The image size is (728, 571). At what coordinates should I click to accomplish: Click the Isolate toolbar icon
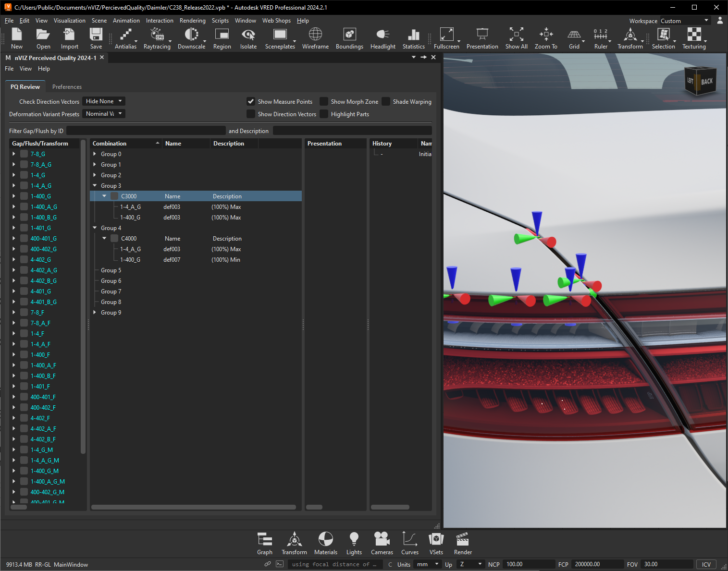tap(248, 38)
